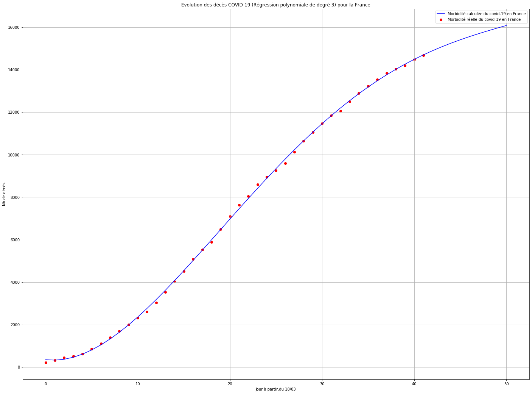Click the y-axis tick label 16000
The width and height of the screenshot is (532, 394).
pos(14,28)
